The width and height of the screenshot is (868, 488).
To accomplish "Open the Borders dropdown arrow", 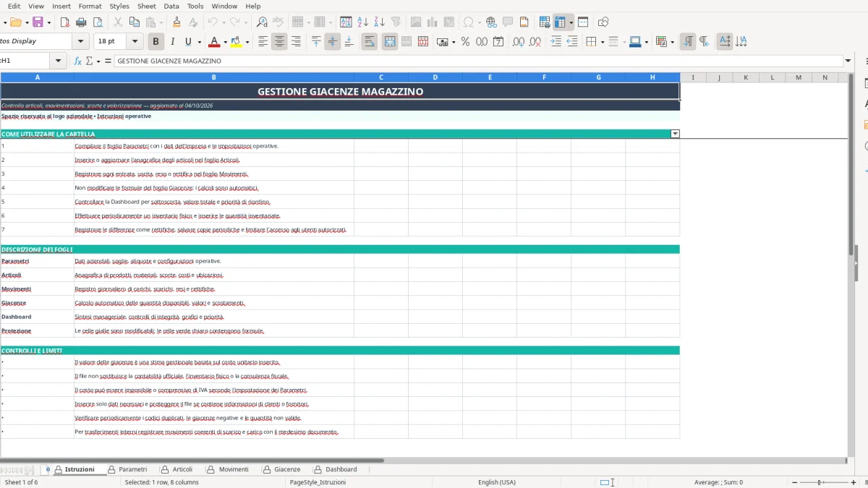I will tap(602, 42).
